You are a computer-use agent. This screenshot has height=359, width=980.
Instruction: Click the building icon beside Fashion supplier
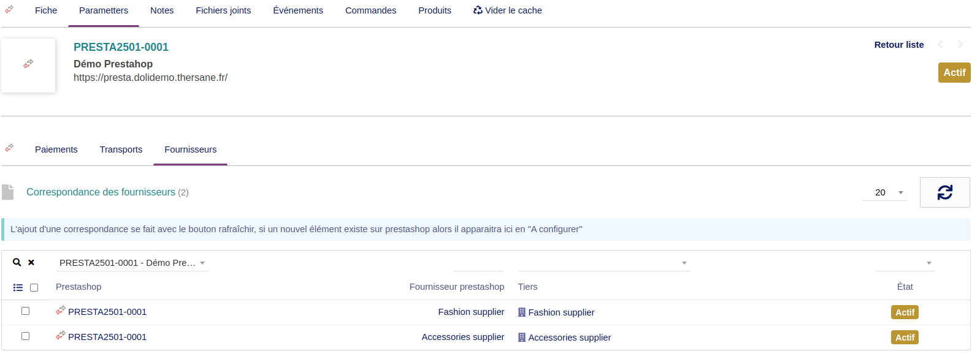pyautogui.click(x=522, y=312)
